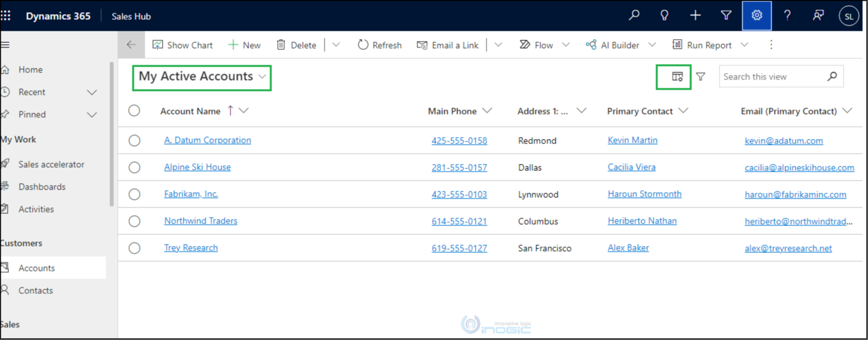Click the Refresh command

(380, 45)
